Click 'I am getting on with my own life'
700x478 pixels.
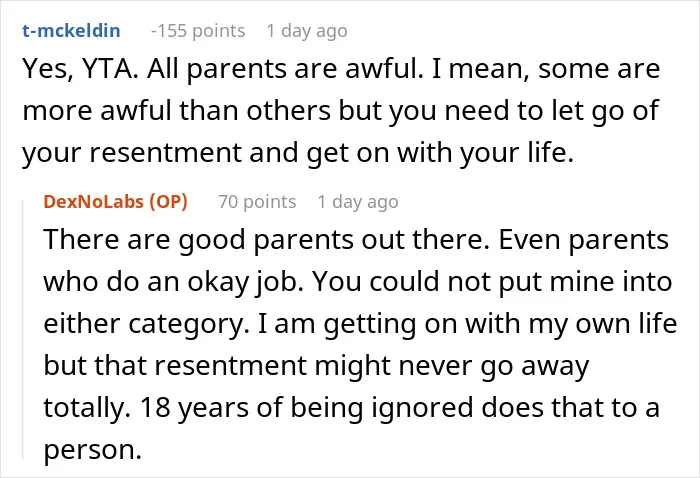[x=467, y=324]
